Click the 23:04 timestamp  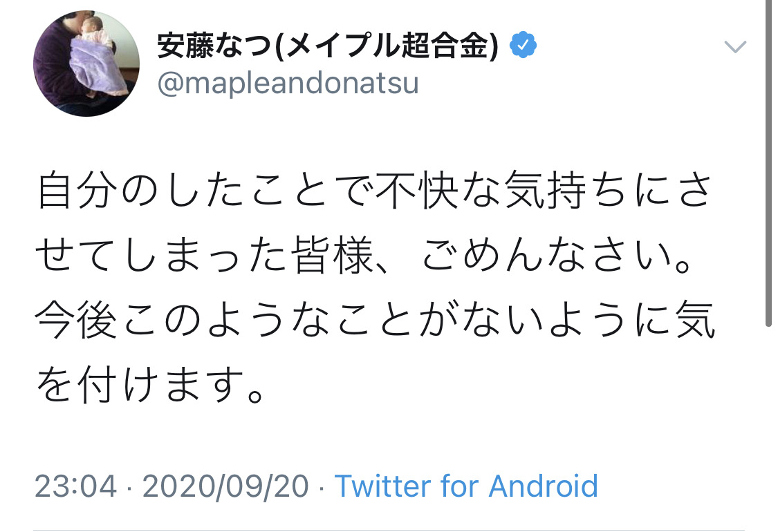coord(75,486)
